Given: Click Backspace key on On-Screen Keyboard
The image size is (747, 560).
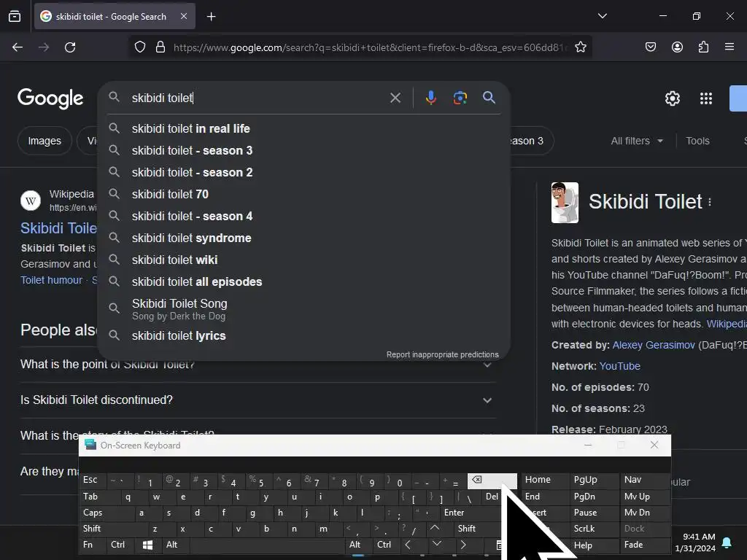Looking at the screenshot, I should (x=492, y=480).
